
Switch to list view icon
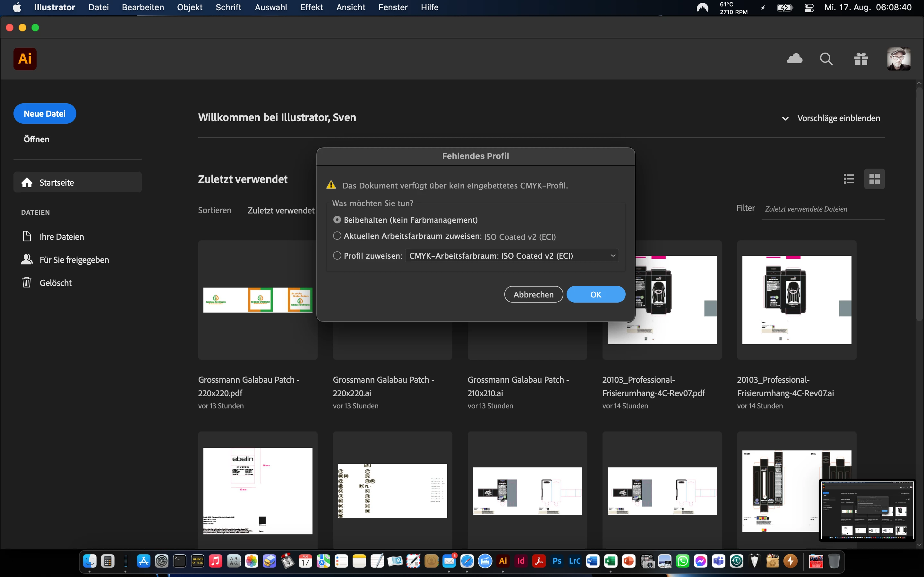click(848, 179)
